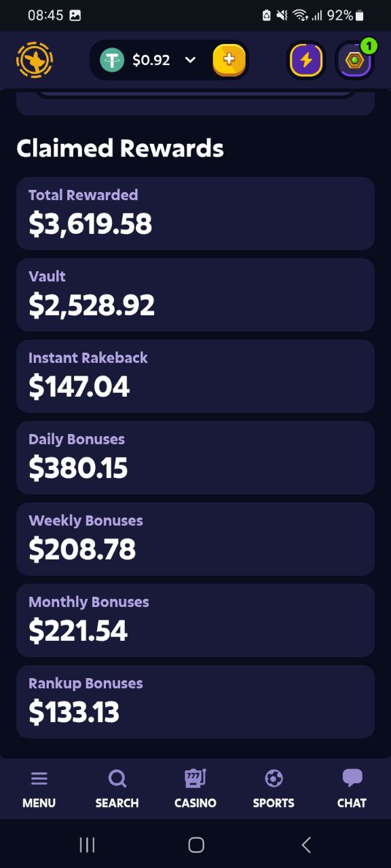The height and width of the screenshot is (868, 391).
Task: Select the Total Rewarded card
Action: 195,214
